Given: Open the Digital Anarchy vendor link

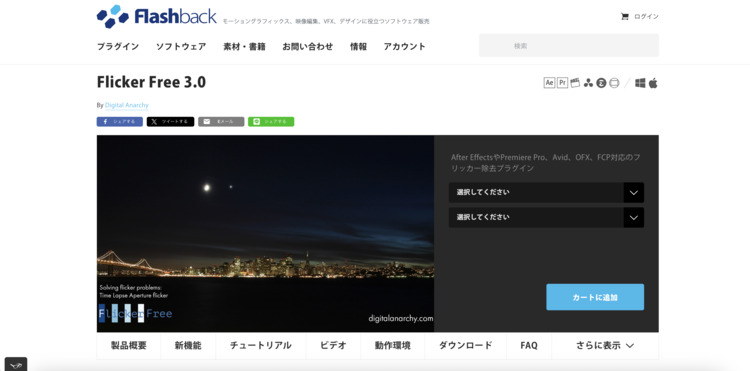Looking at the screenshot, I should pyautogui.click(x=127, y=105).
